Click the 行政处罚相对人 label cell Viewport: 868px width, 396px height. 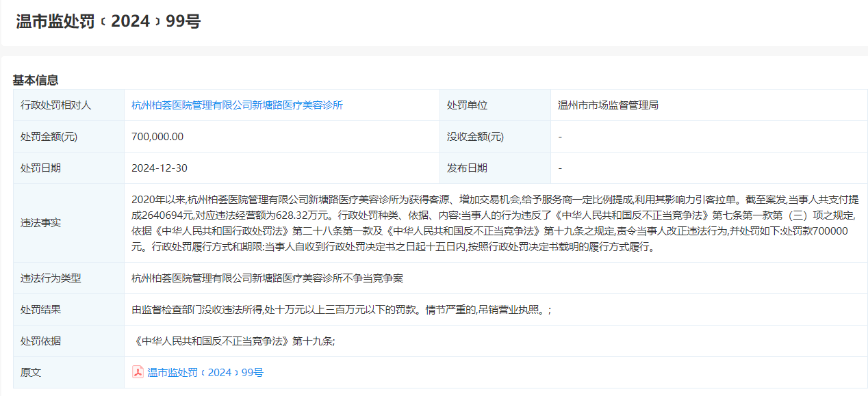56,105
